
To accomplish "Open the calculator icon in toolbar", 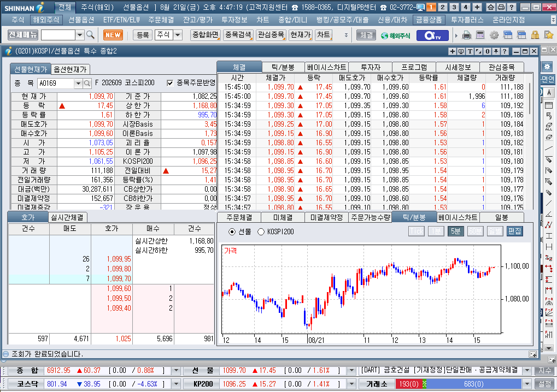I will tap(480, 35).
